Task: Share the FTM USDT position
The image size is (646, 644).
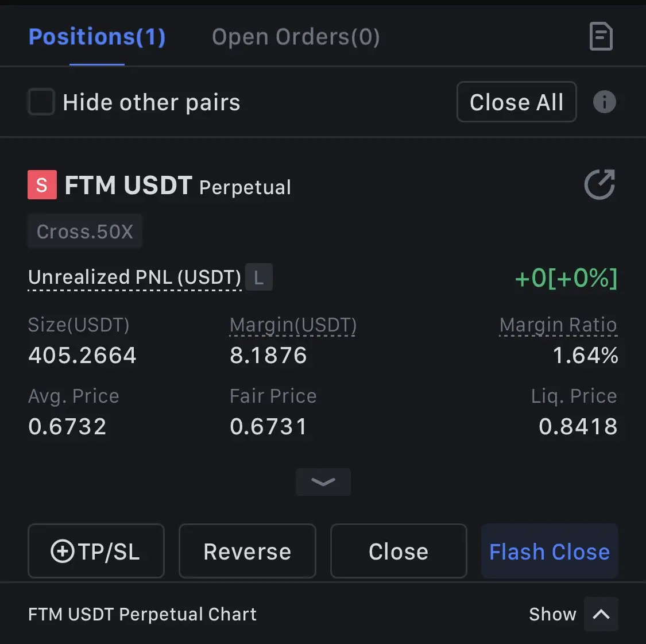Action: [600, 184]
